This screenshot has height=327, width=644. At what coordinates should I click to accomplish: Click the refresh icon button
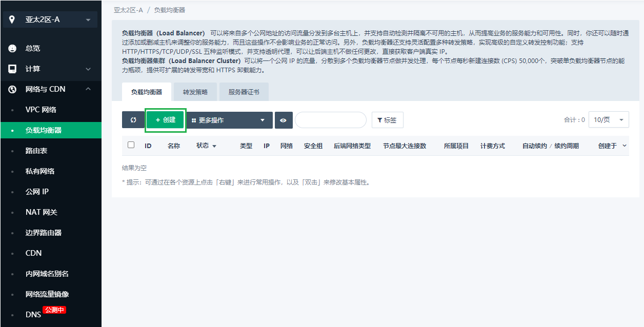point(133,120)
